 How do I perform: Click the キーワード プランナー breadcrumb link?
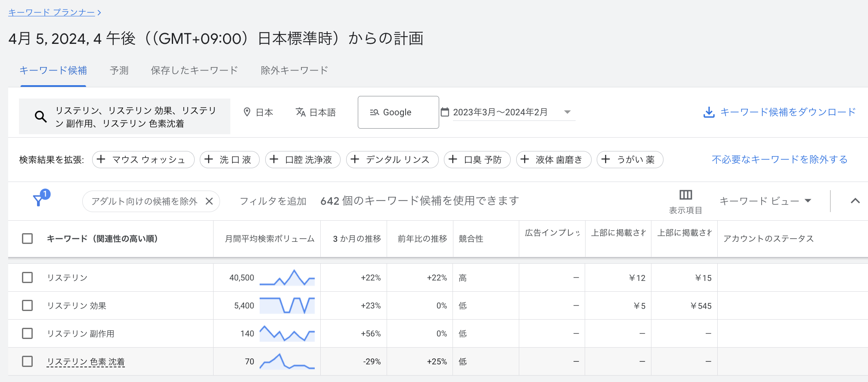[x=52, y=12]
